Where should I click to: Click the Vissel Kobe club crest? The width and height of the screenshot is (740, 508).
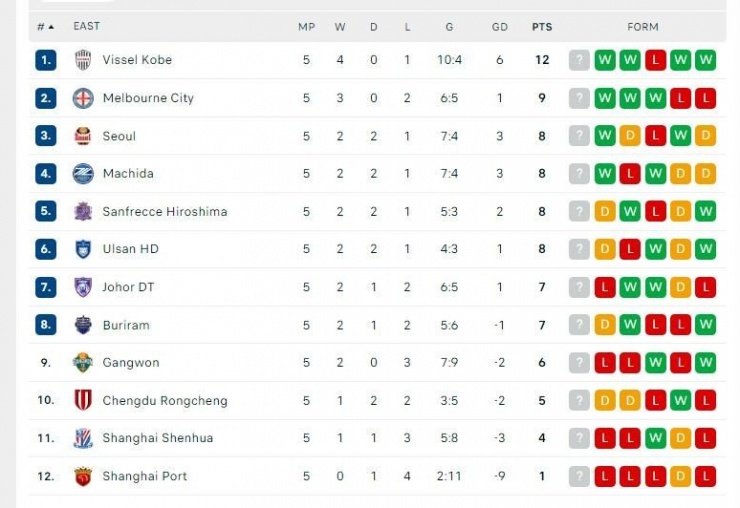[x=83, y=60]
